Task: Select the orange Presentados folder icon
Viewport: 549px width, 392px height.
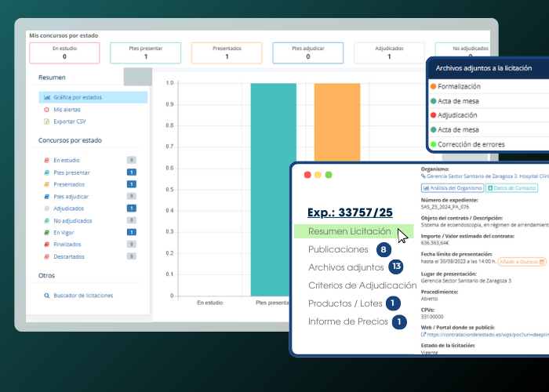Action: tap(47, 184)
